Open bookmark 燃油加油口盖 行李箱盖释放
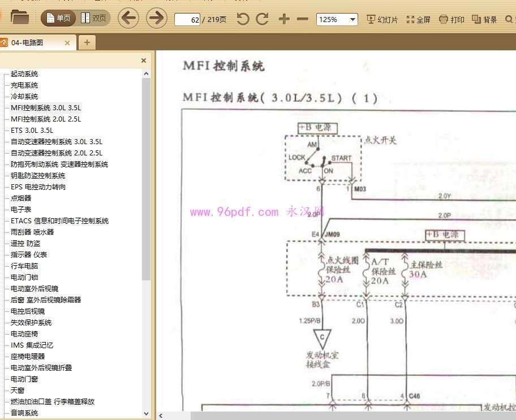Viewport: 516px width, 420px height. coord(53,401)
